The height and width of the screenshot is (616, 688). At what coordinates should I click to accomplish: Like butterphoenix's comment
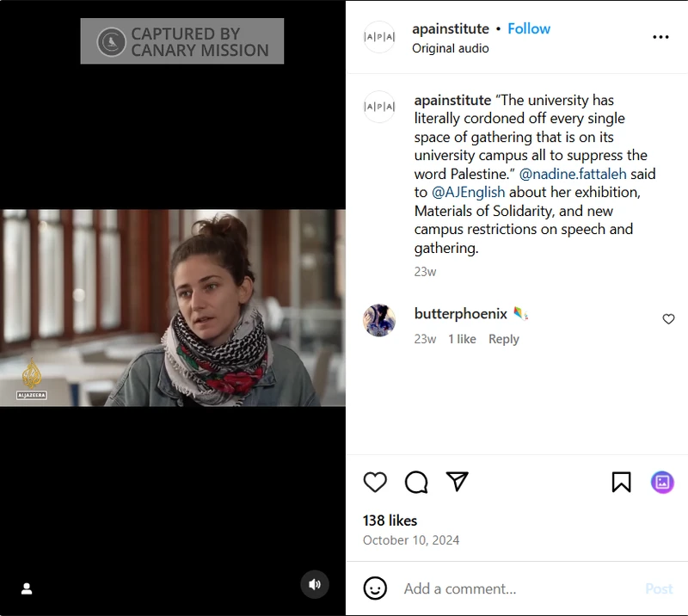[668, 319]
